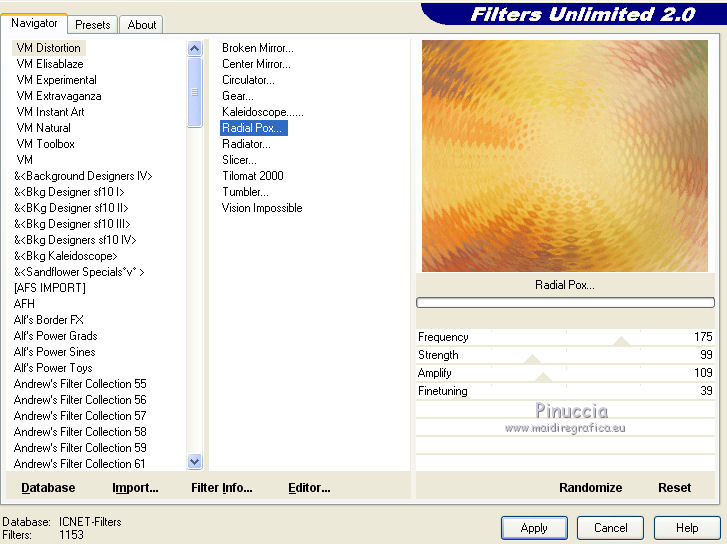Select Alf's Power Sines category
Viewport: 727px width, 544px height.
[x=55, y=352]
